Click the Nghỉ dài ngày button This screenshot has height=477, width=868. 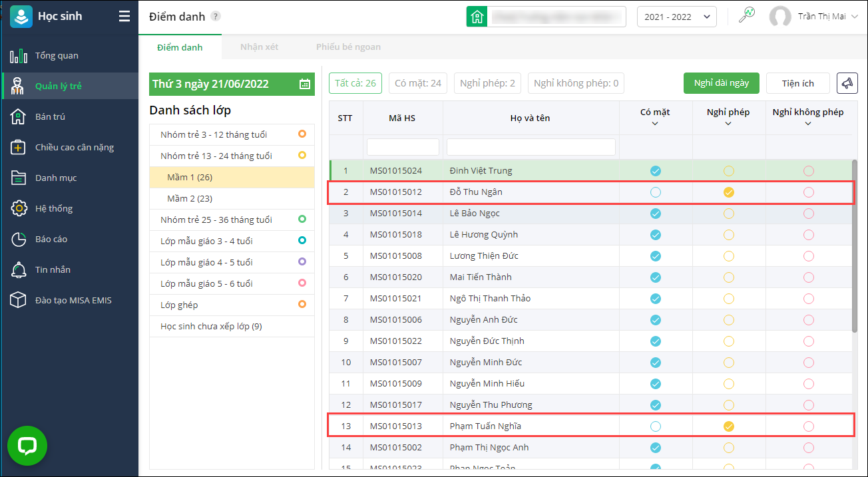721,83
